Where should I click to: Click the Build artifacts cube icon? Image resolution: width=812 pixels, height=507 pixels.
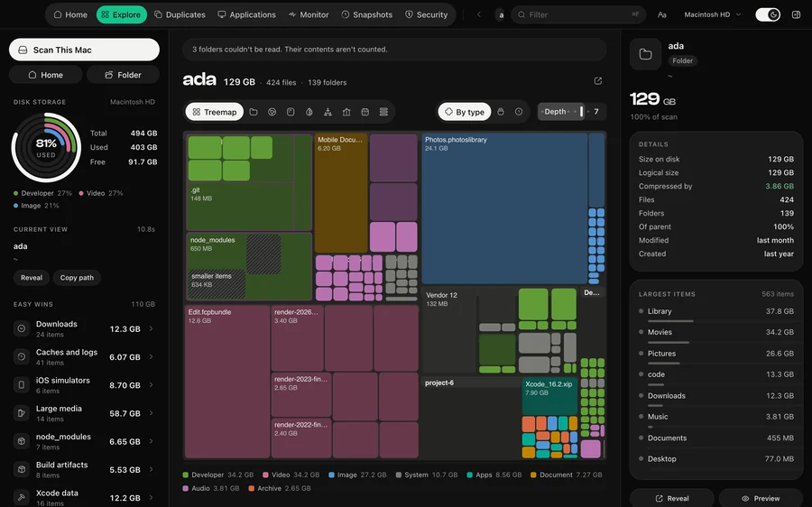coord(22,469)
